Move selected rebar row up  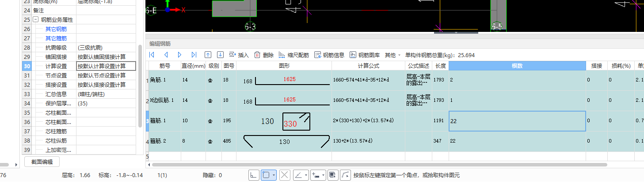coord(208,55)
